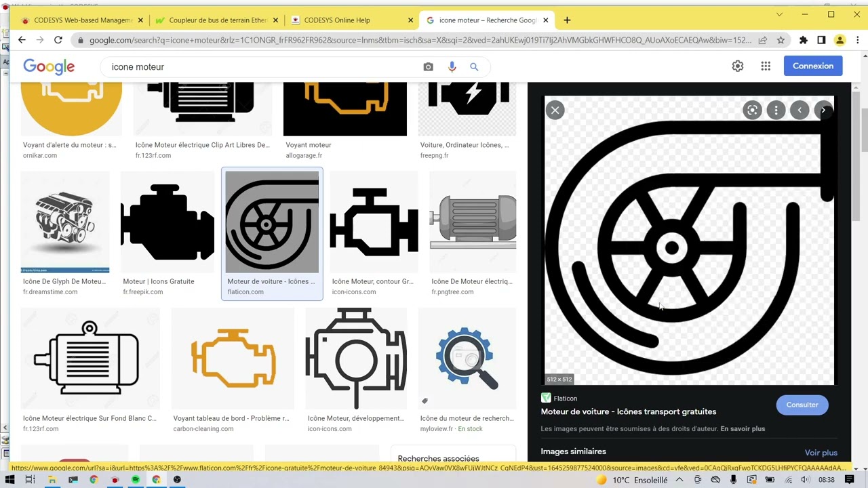Close the icone moteur search tab
This screenshot has height=488, width=868.
[x=545, y=20]
